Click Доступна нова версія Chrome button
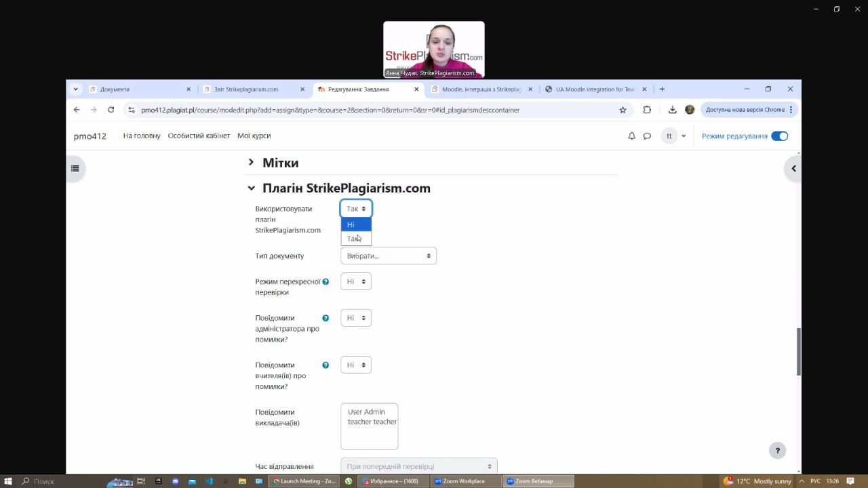Screen dimensions: 868x488 tap(749, 110)
